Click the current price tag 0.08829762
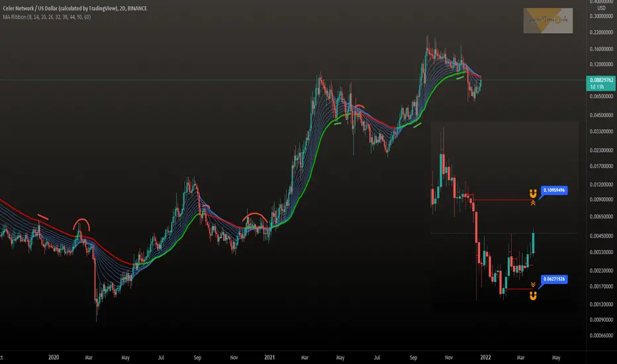Image resolution: width=617 pixels, height=364 pixels. click(601, 83)
